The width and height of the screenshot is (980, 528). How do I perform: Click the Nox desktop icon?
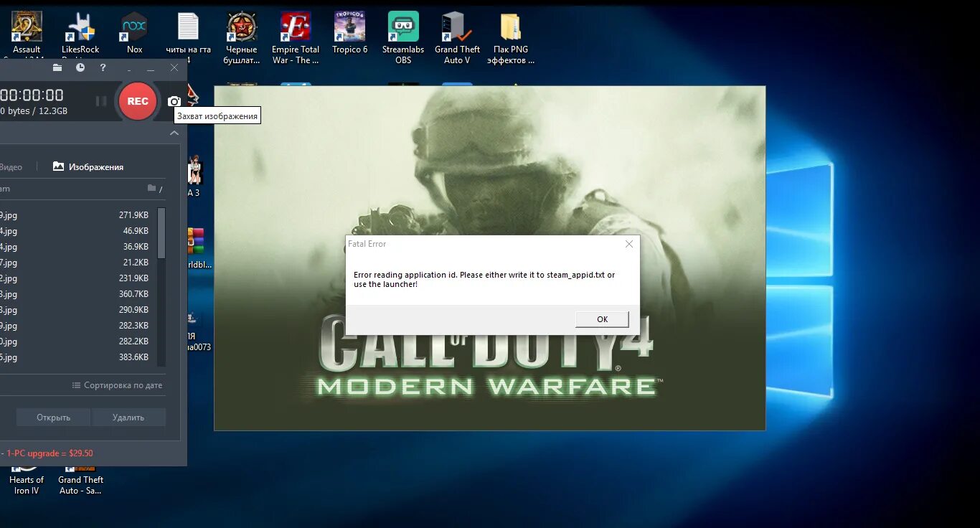(x=134, y=32)
